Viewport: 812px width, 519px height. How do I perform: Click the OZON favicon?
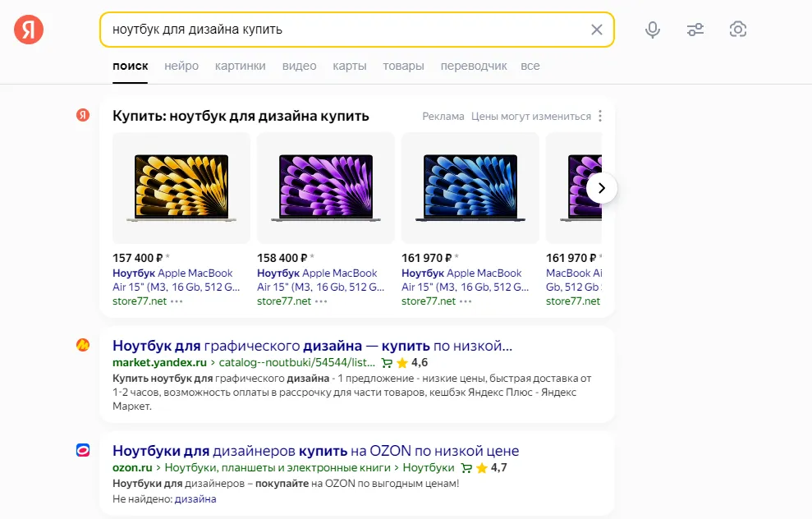tap(83, 450)
